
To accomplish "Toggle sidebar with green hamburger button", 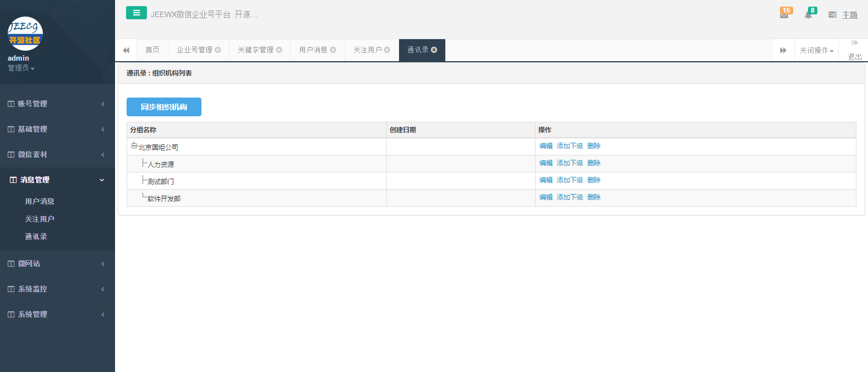I will 136,13.
